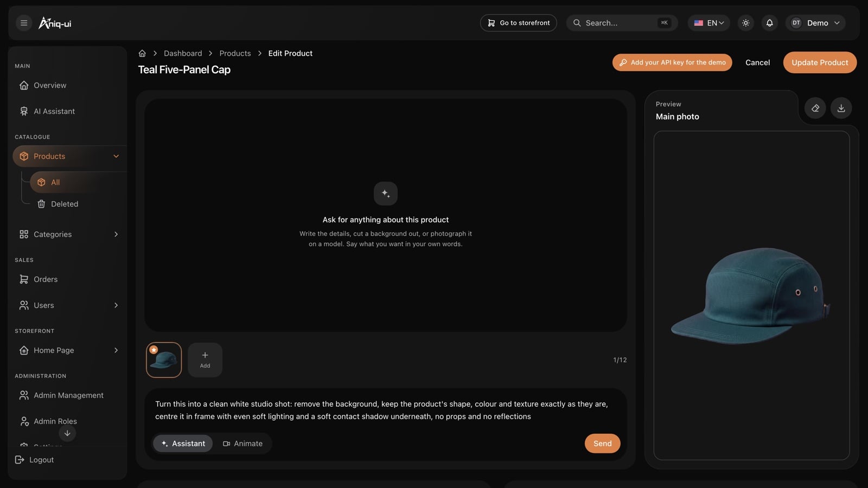Download the main photo preview
The width and height of the screenshot is (868, 488).
pos(841,108)
